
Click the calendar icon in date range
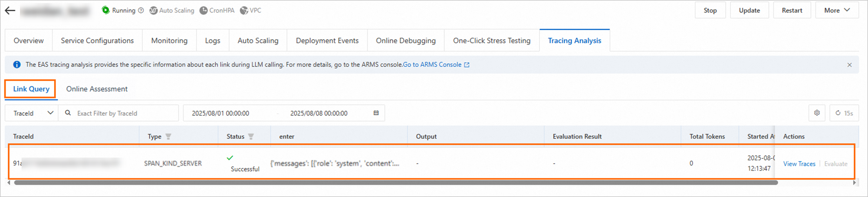tap(376, 113)
